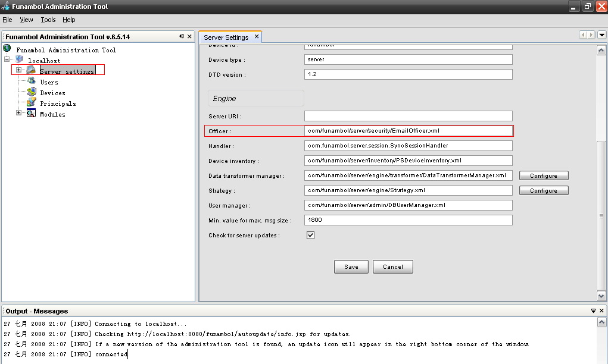608x364 pixels.
Task: Close the Server Settings tab
Action: 257,36
